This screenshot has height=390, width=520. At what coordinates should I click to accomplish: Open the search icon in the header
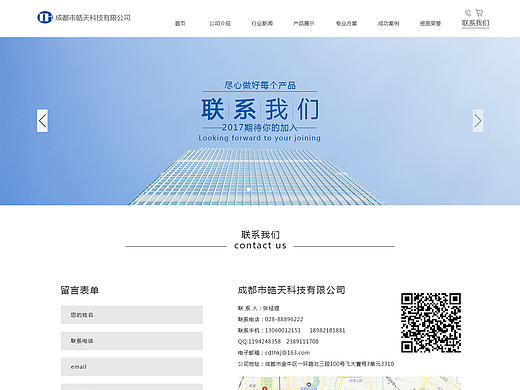point(468,13)
